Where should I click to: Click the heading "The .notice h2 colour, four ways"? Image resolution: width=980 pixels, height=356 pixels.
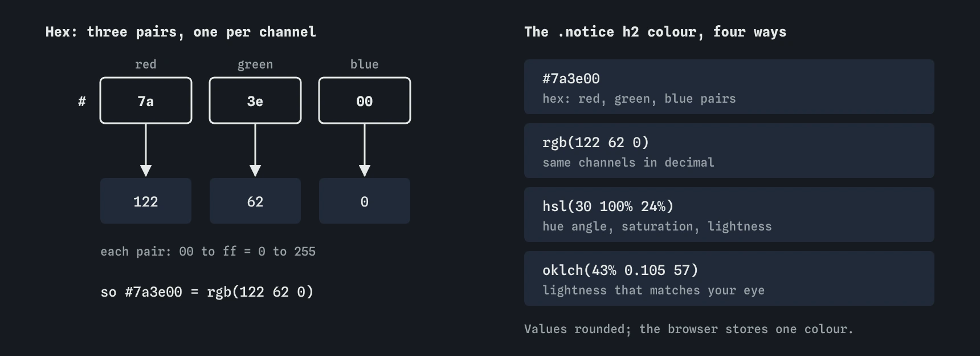coord(655,32)
